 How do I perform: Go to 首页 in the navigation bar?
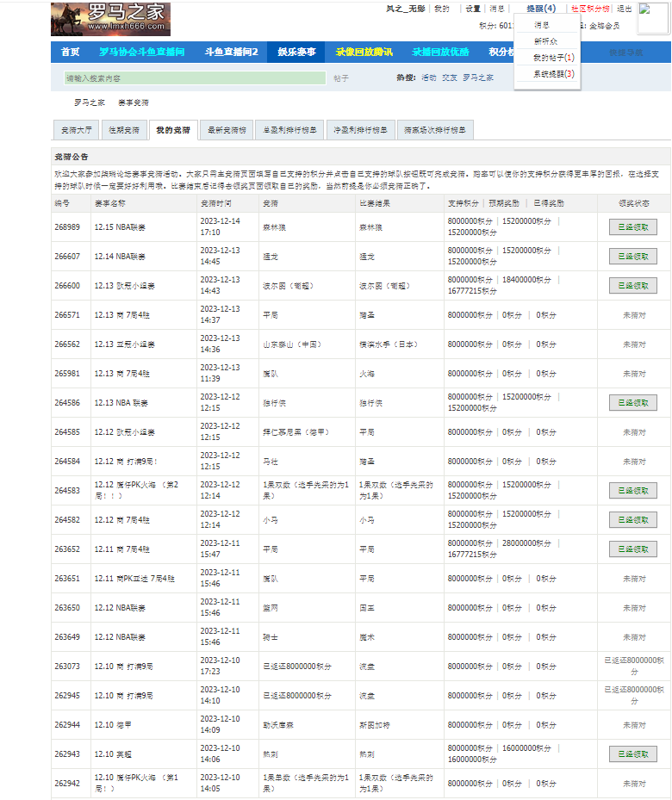(x=71, y=53)
